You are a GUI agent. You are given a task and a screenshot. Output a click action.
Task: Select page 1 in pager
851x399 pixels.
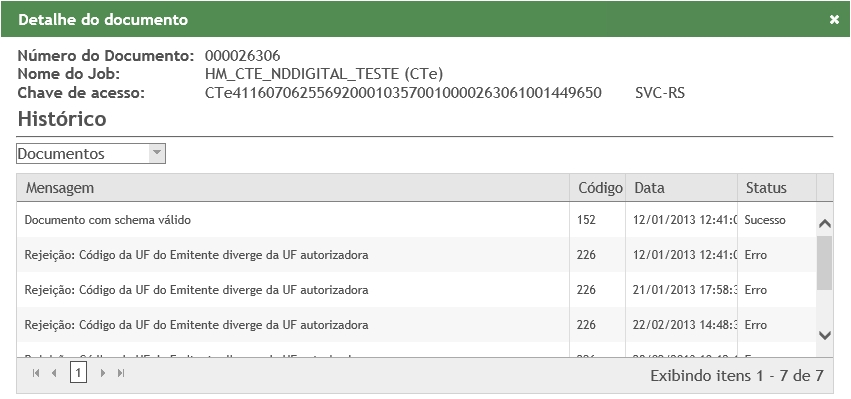[x=78, y=373]
